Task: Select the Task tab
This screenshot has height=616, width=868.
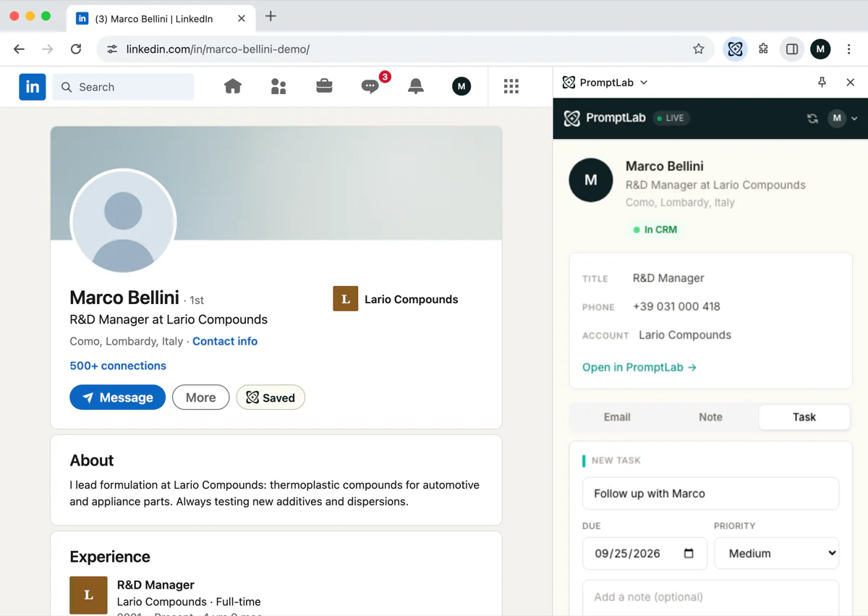Action: (x=804, y=417)
